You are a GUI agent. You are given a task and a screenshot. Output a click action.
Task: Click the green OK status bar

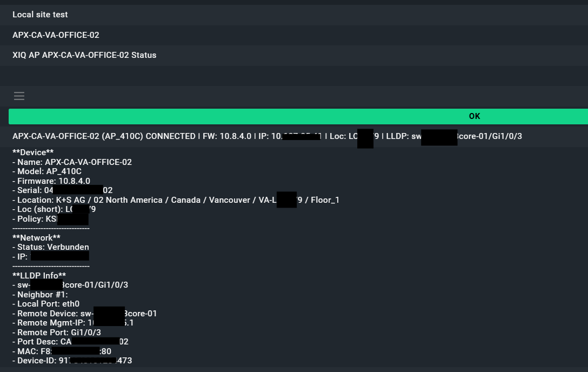tap(298, 116)
